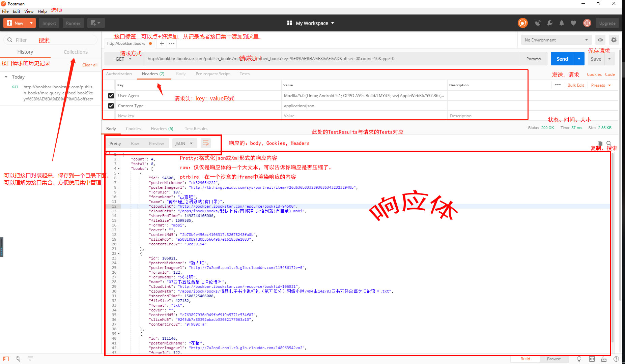Open the Presets dropdown
Viewport: 625px width, 364px height.
coord(601,85)
